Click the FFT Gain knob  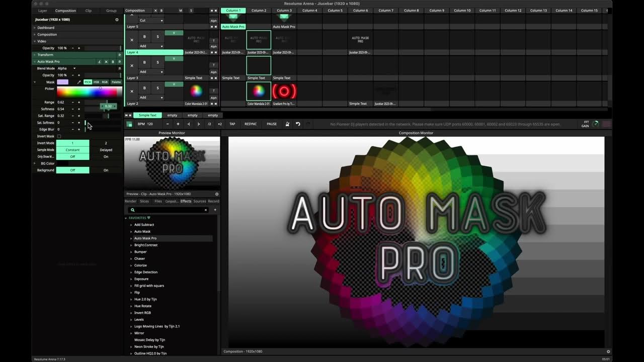(596, 124)
